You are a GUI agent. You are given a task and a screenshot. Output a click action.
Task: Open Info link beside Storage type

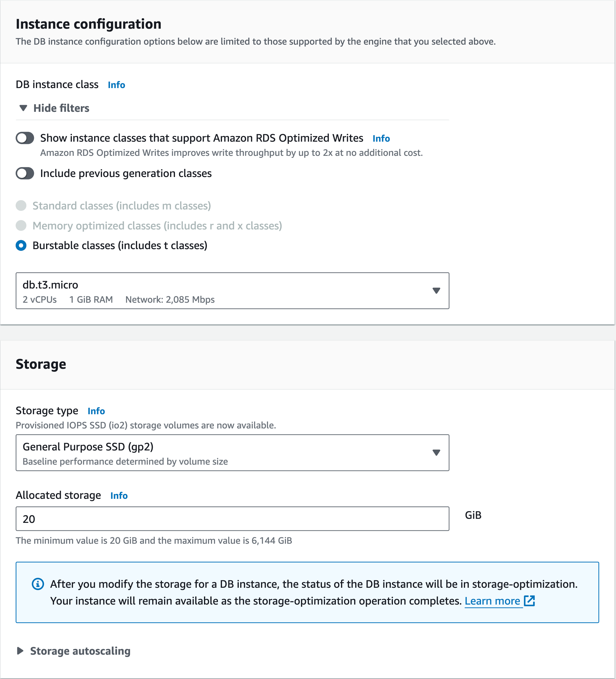point(96,411)
